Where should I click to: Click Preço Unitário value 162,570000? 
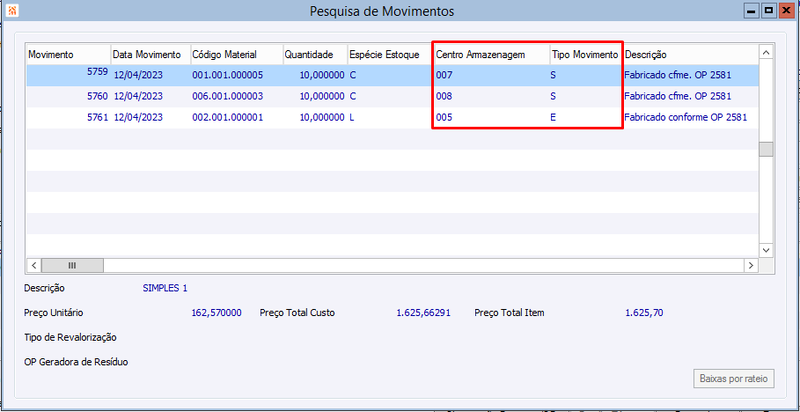coord(216,313)
